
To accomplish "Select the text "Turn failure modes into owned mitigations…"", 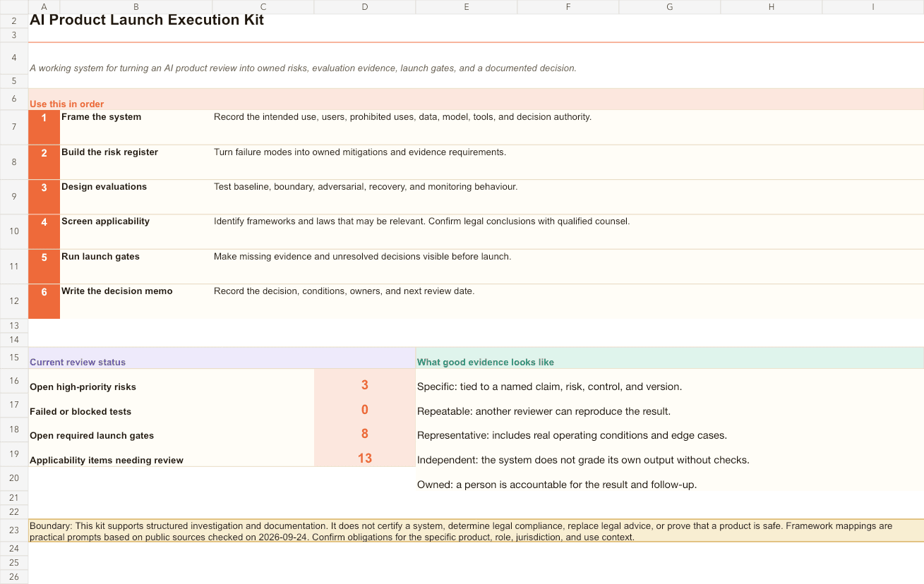I will [360, 152].
